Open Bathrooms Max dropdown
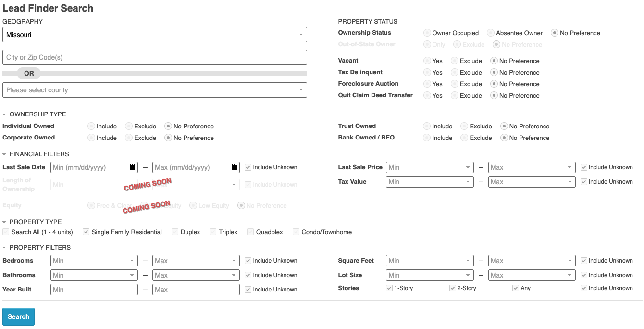 (x=196, y=275)
